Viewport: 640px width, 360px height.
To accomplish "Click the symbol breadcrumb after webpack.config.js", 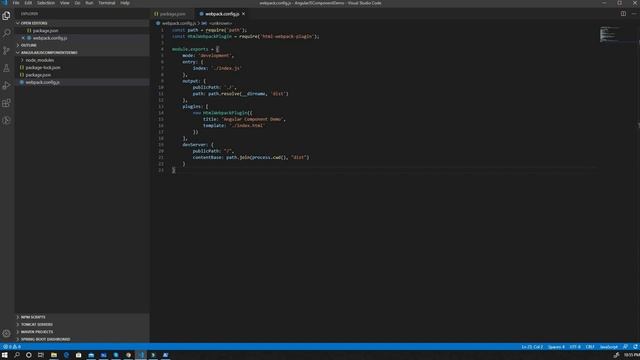I will 217,23.
